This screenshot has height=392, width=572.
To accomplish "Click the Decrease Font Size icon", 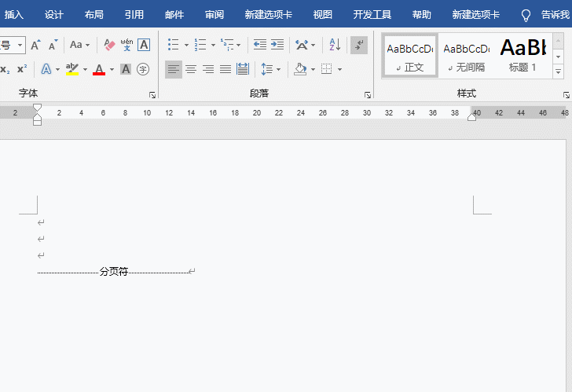I will point(53,45).
